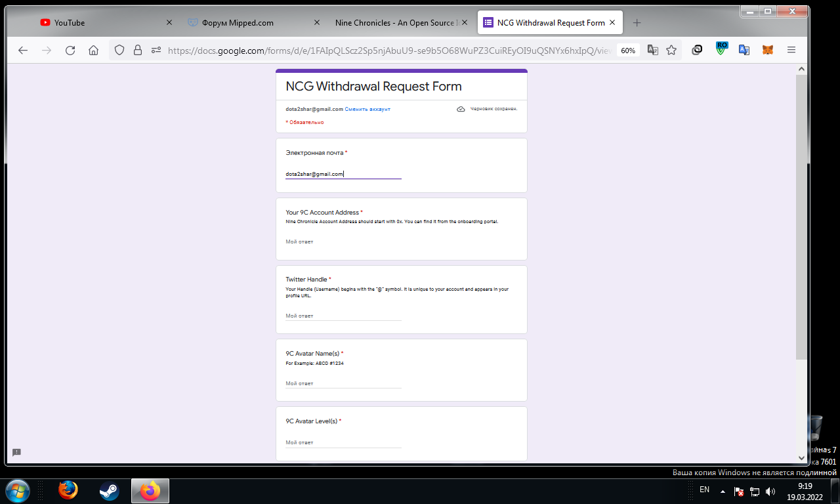Click the Your 9C Account Address label
The height and width of the screenshot is (504, 840).
click(x=322, y=212)
